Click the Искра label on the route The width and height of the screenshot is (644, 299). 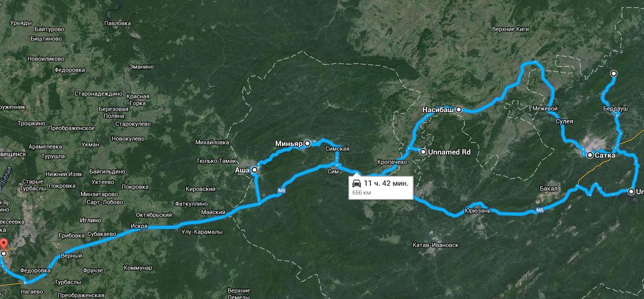139,226
